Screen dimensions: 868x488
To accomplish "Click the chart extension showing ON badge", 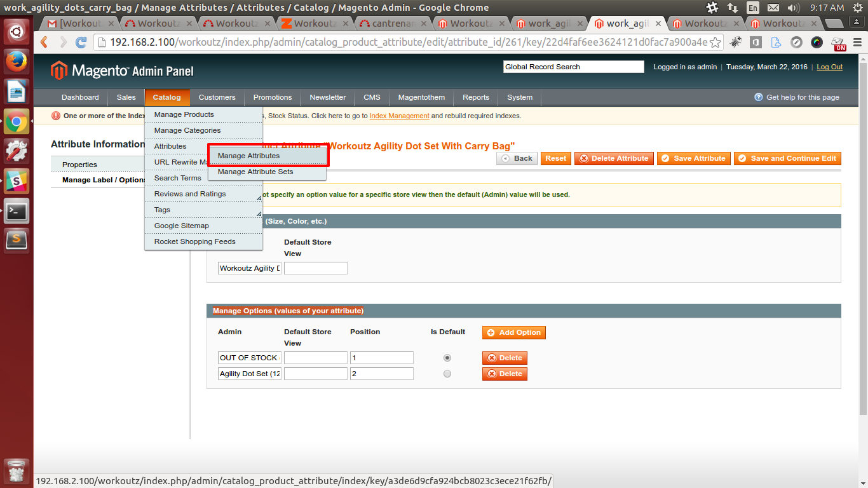I will point(839,43).
